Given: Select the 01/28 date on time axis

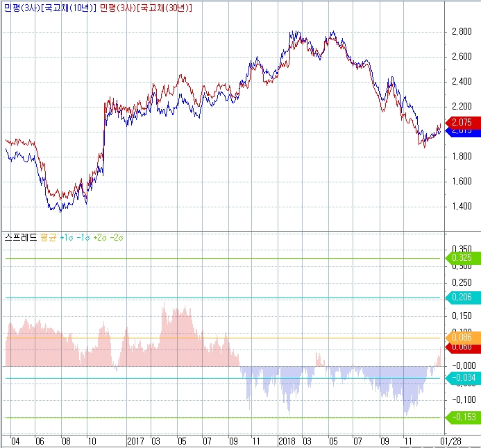Looking at the screenshot, I should pyautogui.click(x=450, y=440).
